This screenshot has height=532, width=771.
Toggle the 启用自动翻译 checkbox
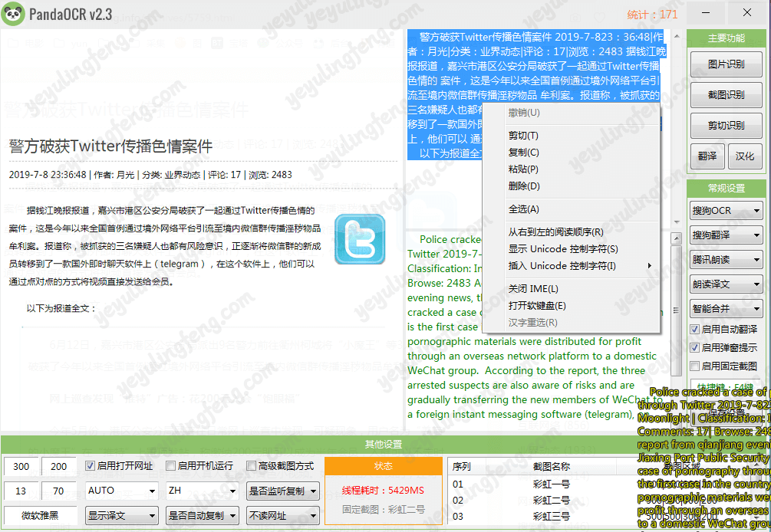click(x=694, y=329)
